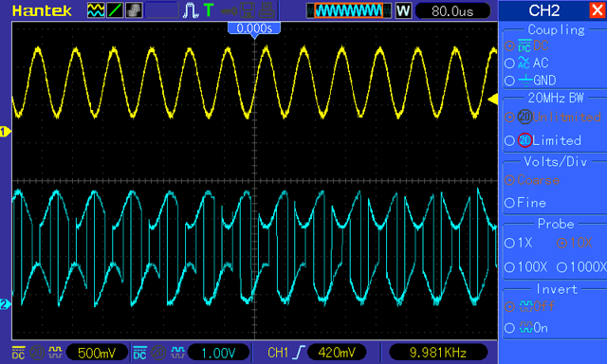Select Unlimited bandwidth option
The width and height of the screenshot is (607, 364).
[553, 117]
